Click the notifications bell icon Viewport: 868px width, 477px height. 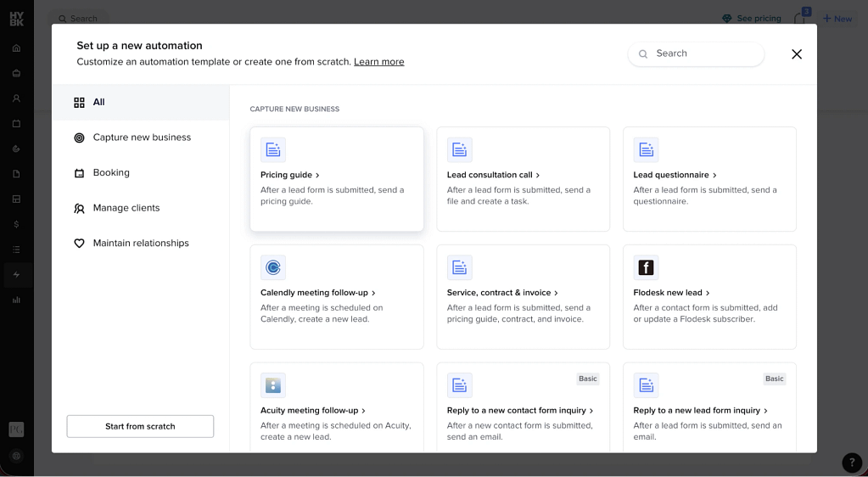[800, 19]
